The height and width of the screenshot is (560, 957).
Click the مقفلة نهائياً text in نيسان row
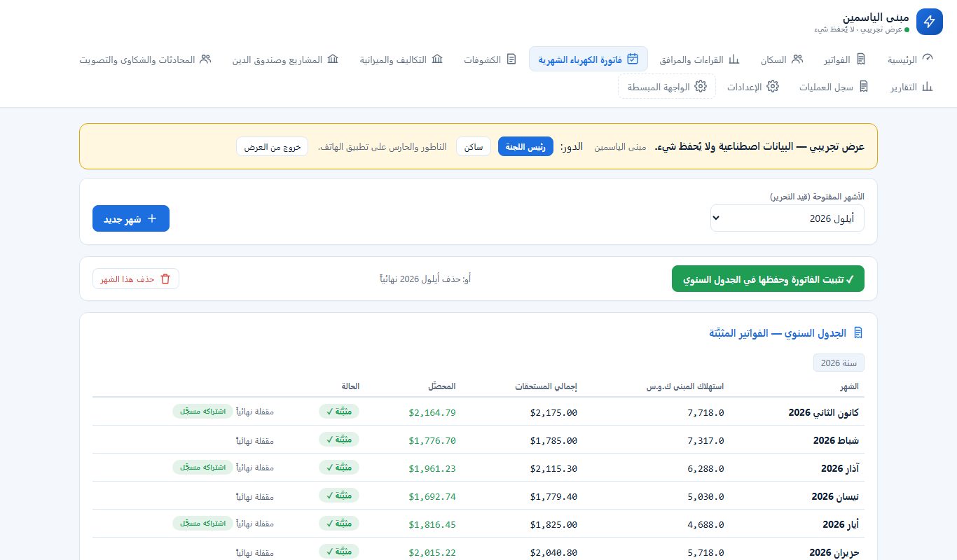tap(254, 497)
